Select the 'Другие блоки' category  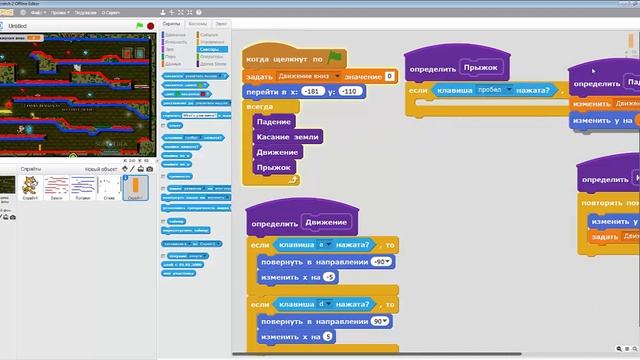tap(213, 64)
